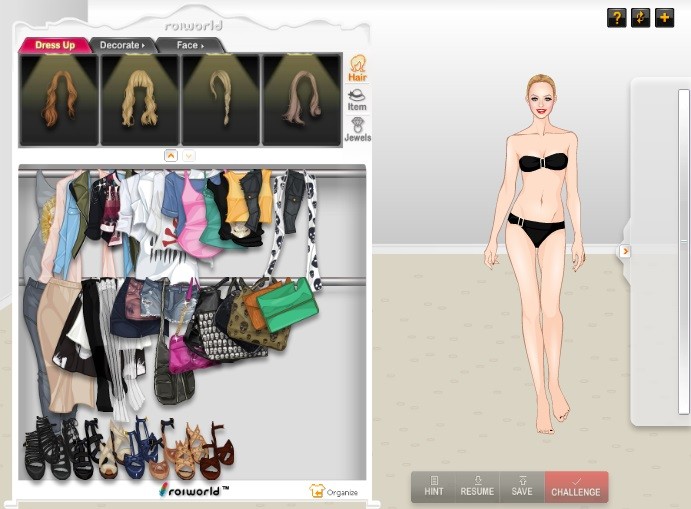691x509 pixels.
Task: Click the Organize wardrobe icon
Action: coord(333,491)
